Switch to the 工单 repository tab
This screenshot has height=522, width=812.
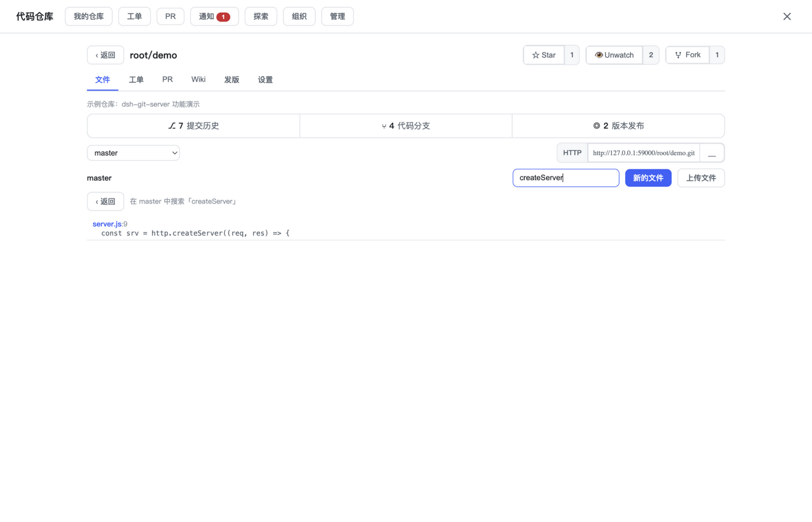pyautogui.click(x=136, y=80)
